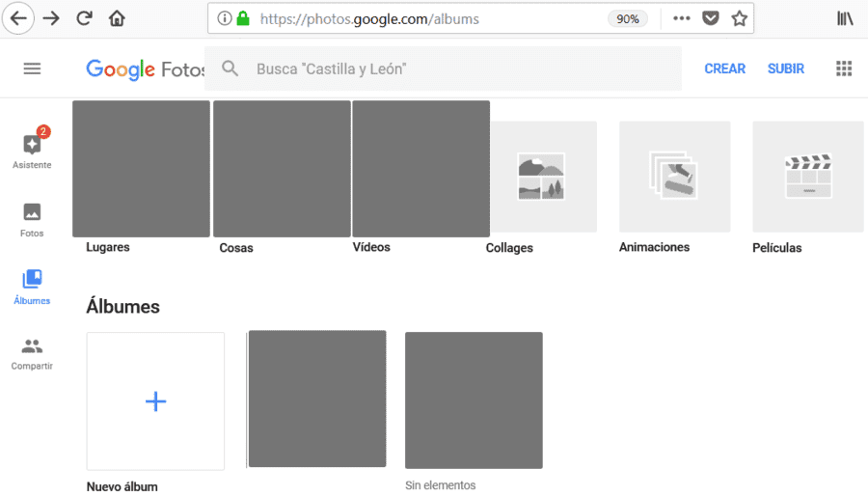Open the Animaciones category tile
Image resolution: width=868 pixels, height=496 pixels.
click(x=675, y=177)
